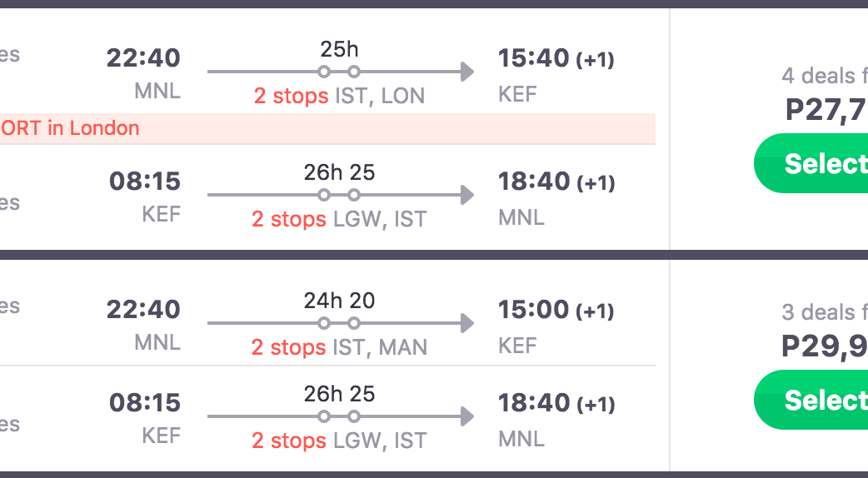Click second stop dot on 25h flight
This screenshot has width=868, height=478.
pyautogui.click(x=353, y=72)
